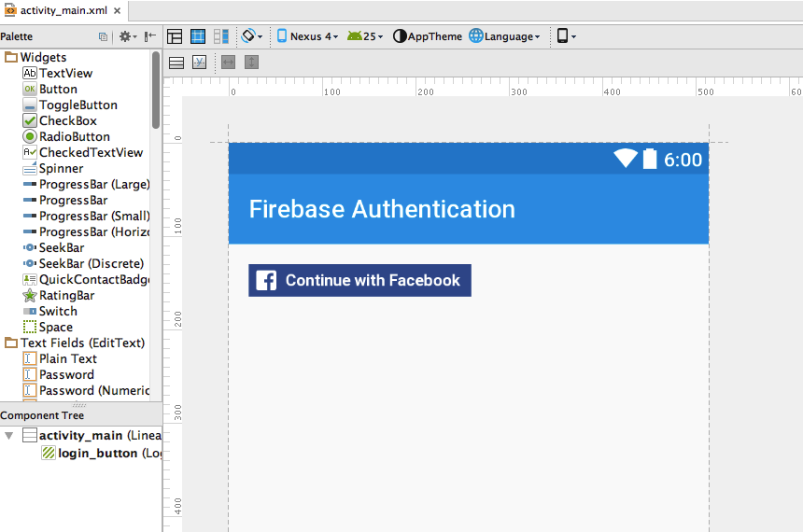Select activity_main LinearLayout in Component Tree
Image resolution: width=803 pixels, height=532 pixels.
pos(92,436)
